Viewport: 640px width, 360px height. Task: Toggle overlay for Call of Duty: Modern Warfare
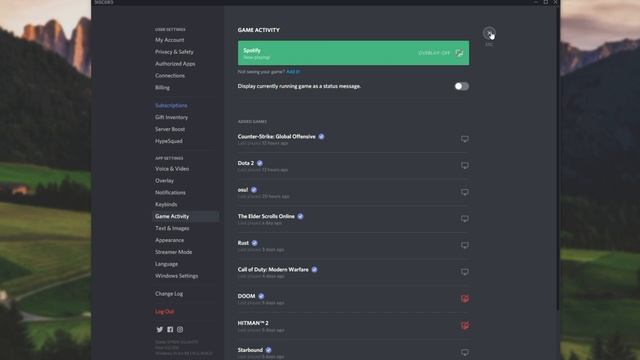[464, 272]
